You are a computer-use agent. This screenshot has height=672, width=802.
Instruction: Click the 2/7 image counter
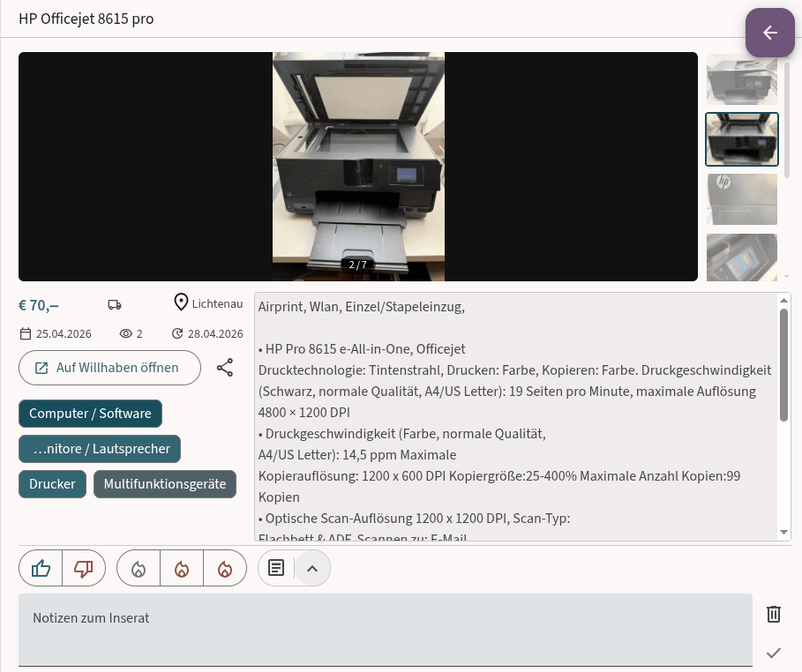357,265
